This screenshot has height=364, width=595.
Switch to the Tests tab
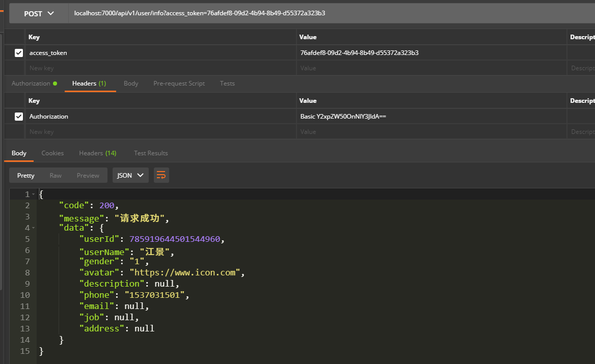[227, 83]
